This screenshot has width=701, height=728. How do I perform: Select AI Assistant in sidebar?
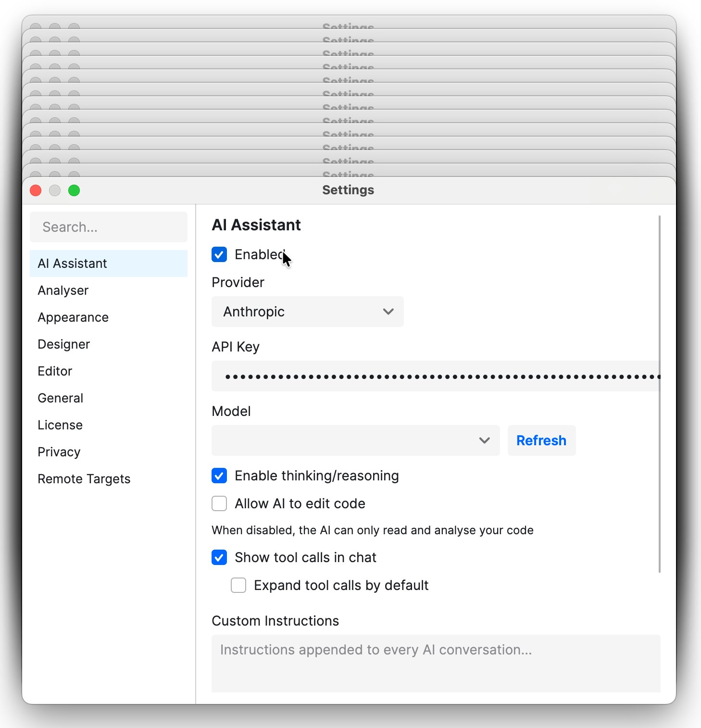click(109, 264)
